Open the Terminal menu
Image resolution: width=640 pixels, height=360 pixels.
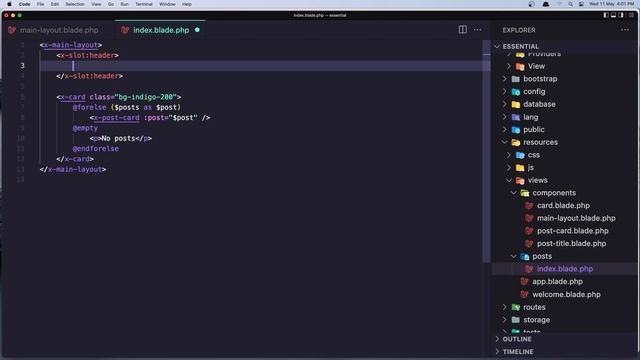click(144, 4)
